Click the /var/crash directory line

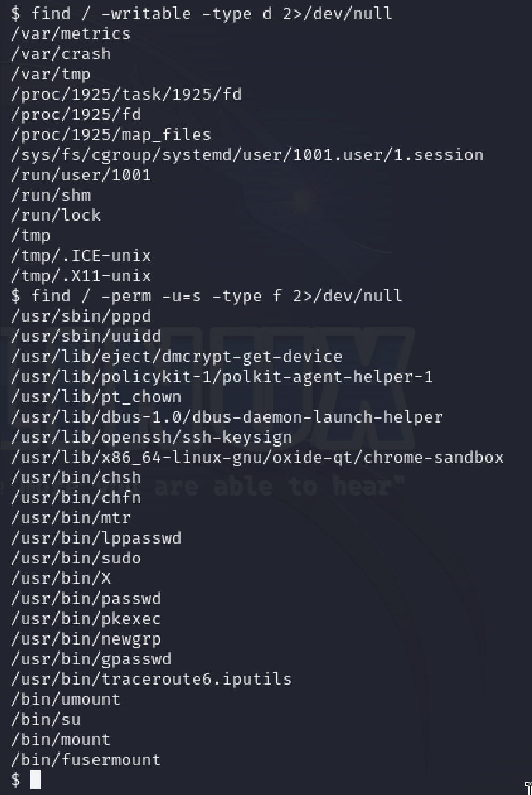pos(60,54)
